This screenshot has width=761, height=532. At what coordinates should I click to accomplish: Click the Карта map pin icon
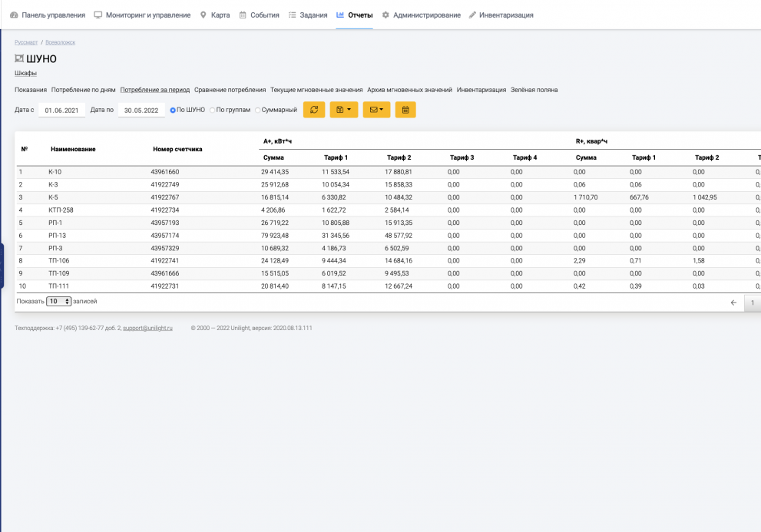click(x=203, y=15)
